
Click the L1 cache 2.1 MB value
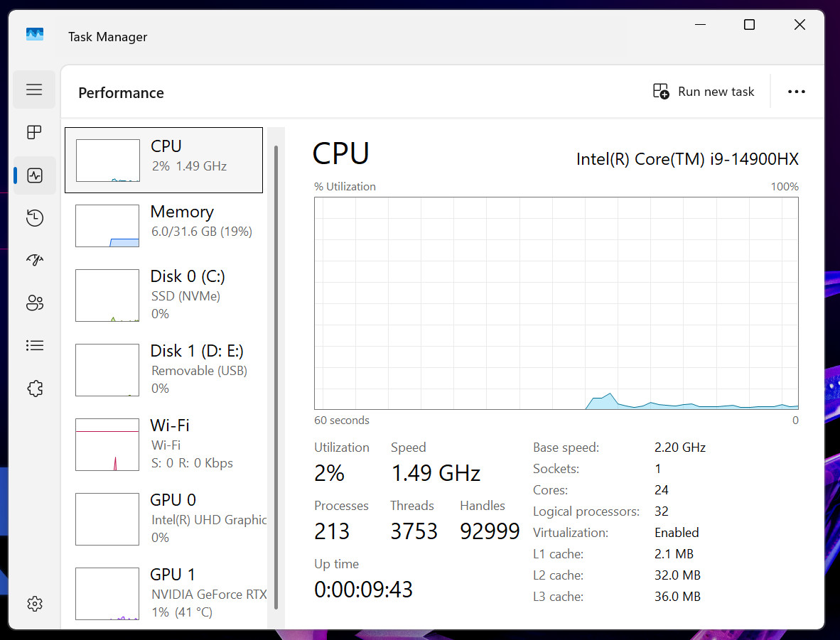click(x=674, y=554)
